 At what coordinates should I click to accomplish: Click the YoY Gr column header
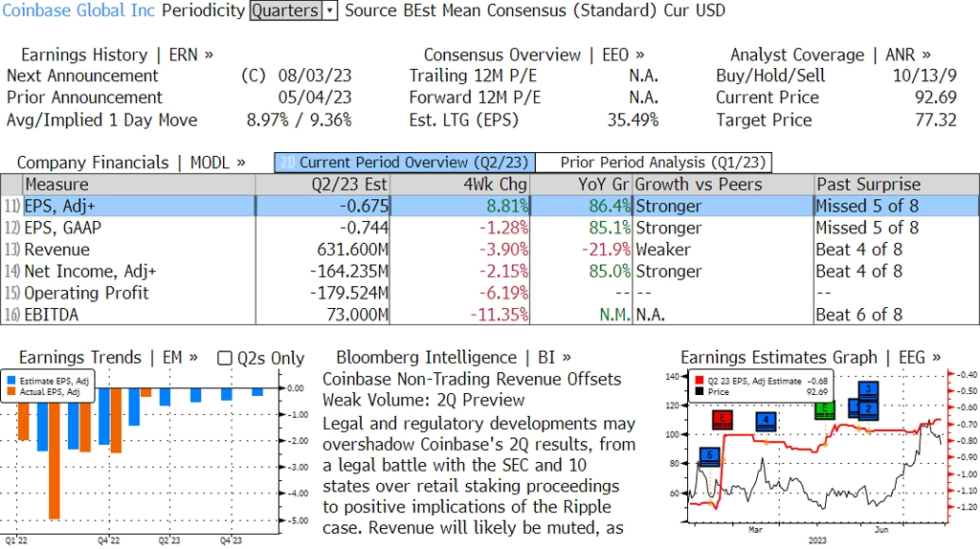point(581,185)
